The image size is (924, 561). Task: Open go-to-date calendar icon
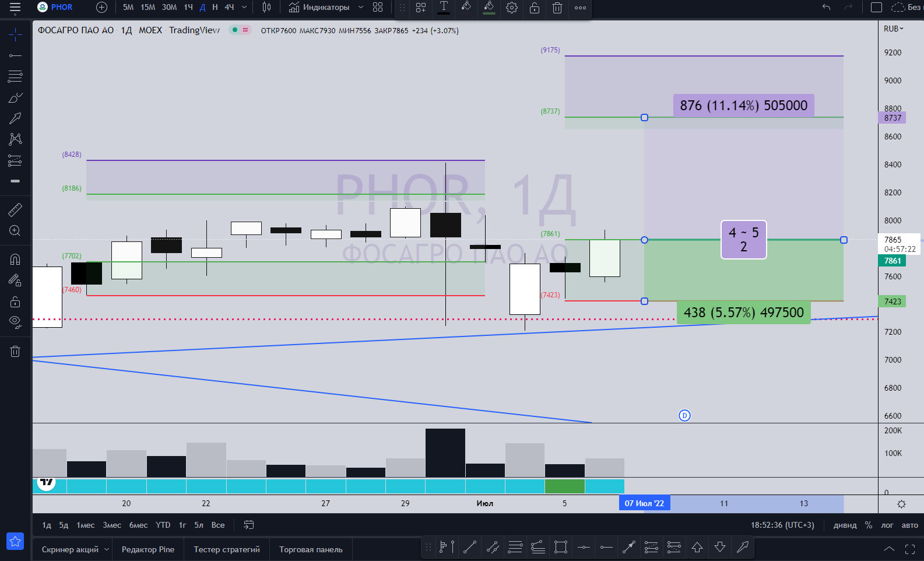pyautogui.click(x=249, y=525)
